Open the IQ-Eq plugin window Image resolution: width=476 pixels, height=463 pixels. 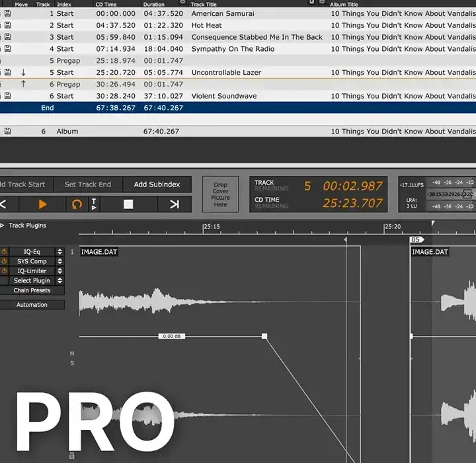pos(32,251)
